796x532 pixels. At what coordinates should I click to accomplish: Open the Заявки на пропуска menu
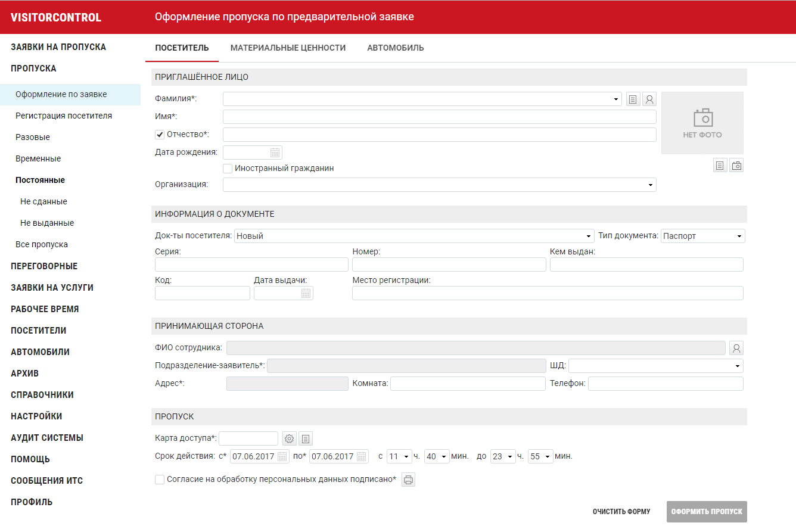(x=58, y=47)
